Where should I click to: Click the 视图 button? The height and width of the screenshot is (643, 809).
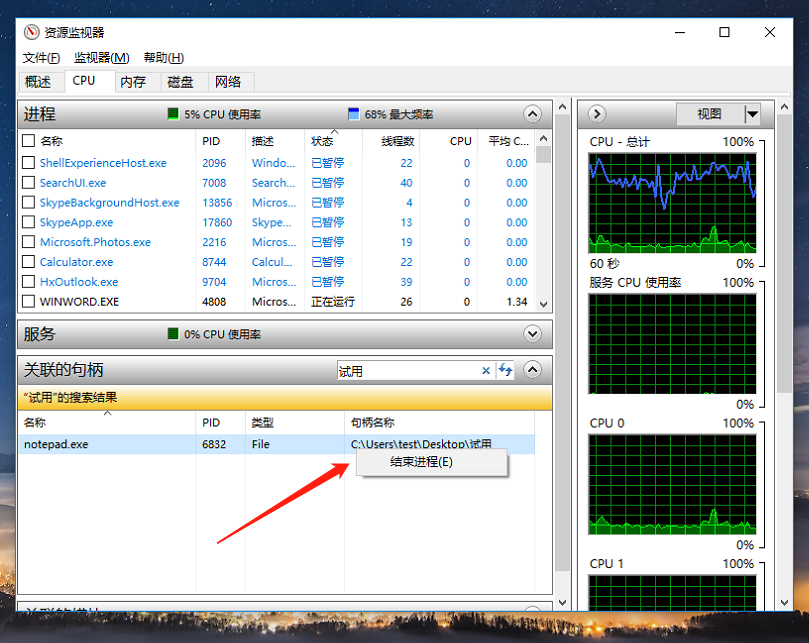pos(709,114)
